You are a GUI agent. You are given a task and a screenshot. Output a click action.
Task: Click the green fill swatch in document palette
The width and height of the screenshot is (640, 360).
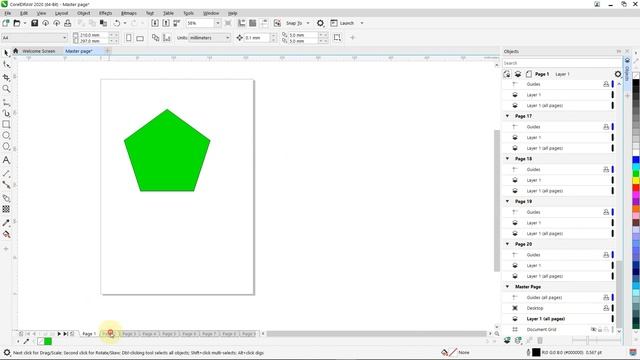[48, 341]
